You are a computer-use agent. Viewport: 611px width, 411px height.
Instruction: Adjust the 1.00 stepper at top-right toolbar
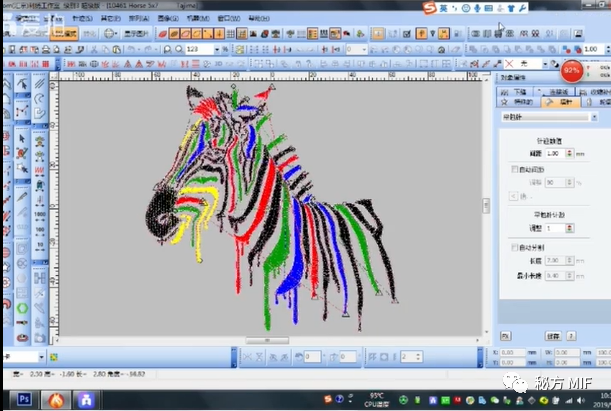pyautogui.click(x=608, y=49)
